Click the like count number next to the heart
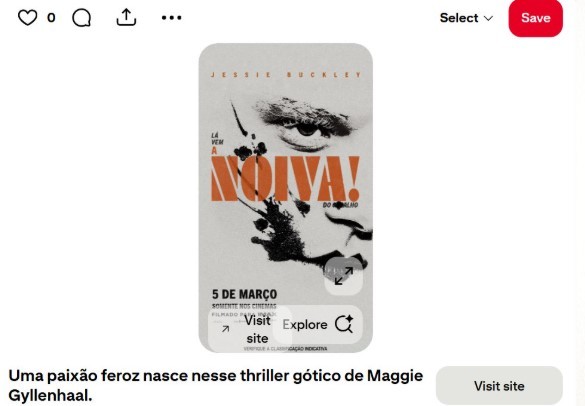This screenshot has height=406, width=585. click(x=51, y=18)
